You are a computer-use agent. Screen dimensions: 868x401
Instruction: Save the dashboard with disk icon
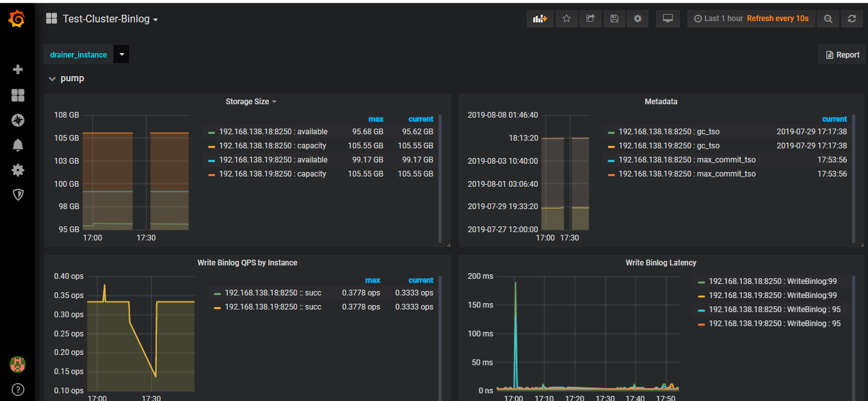click(x=614, y=19)
